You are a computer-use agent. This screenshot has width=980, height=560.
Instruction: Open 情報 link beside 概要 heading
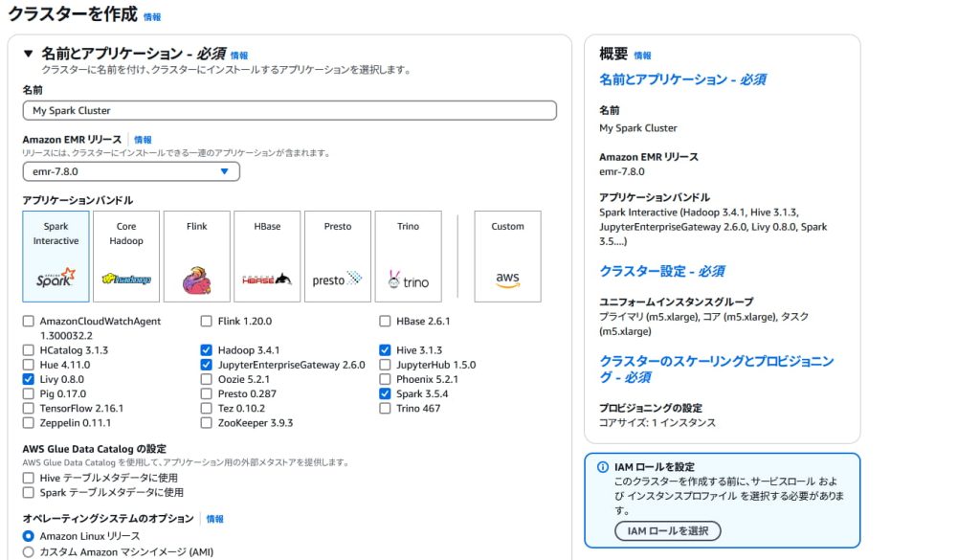[x=642, y=55]
